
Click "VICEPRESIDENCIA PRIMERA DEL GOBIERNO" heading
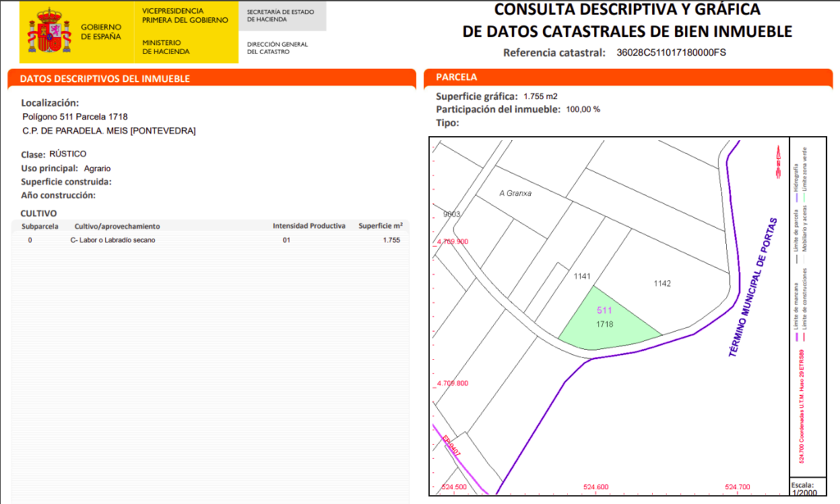[185, 16]
